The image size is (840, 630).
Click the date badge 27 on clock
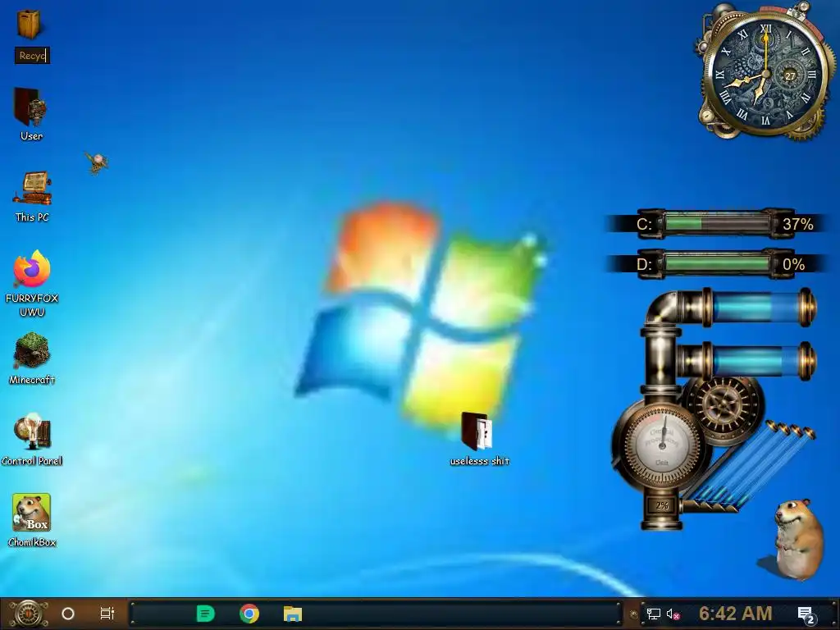click(x=790, y=76)
